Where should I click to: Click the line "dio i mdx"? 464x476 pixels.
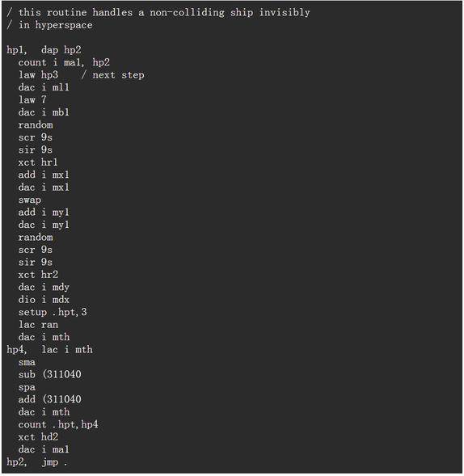point(44,300)
